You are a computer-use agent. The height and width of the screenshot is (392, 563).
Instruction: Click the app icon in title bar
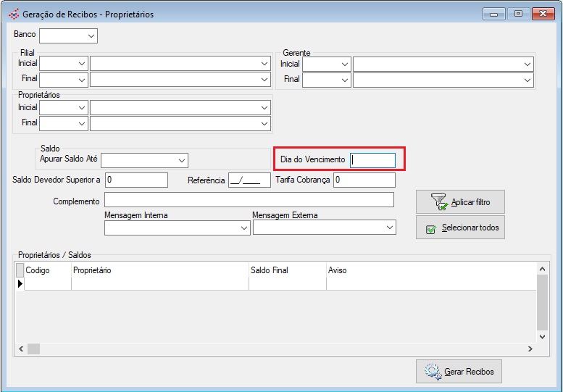coord(13,14)
